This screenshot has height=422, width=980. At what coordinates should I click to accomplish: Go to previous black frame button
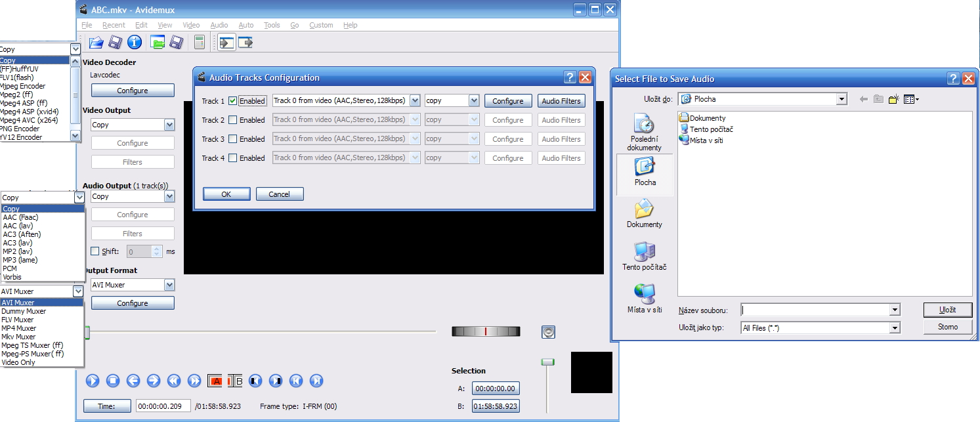(255, 381)
